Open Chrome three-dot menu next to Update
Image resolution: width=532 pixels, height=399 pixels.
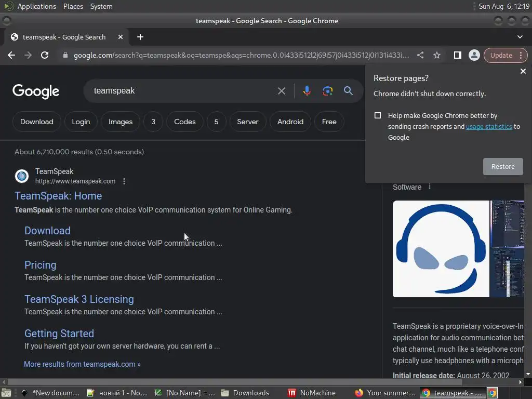pyautogui.click(x=521, y=55)
